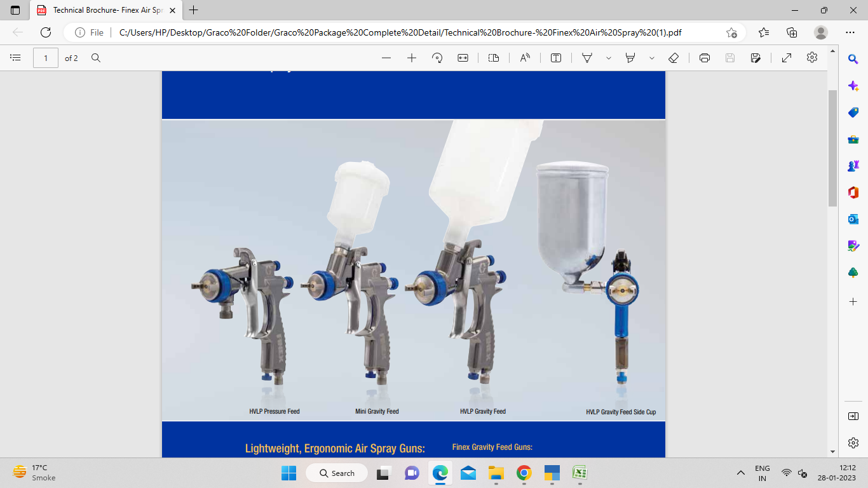Viewport: 868px width, 488px height.
Task: Select the Erase tool
Action: [674, 57]
